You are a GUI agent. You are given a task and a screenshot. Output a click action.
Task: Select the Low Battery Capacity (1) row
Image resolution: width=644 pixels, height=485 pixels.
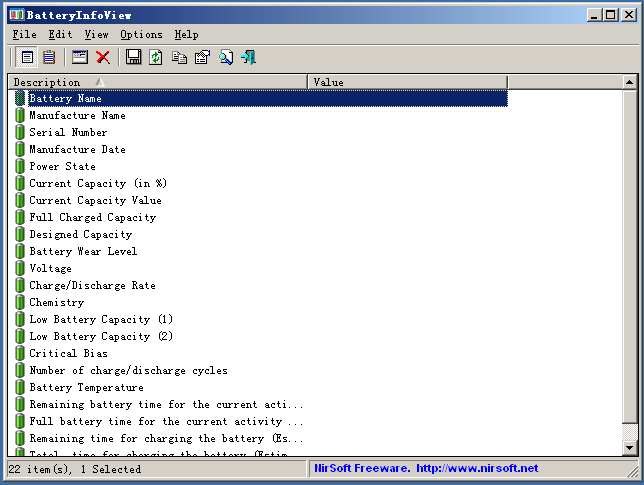coord(261,320)
